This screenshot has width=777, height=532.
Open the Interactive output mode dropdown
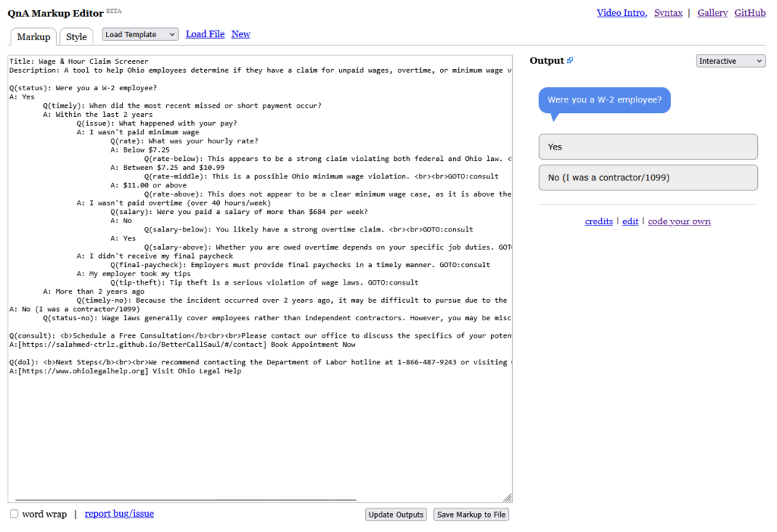pyautogui.click(x=730, y=60)
